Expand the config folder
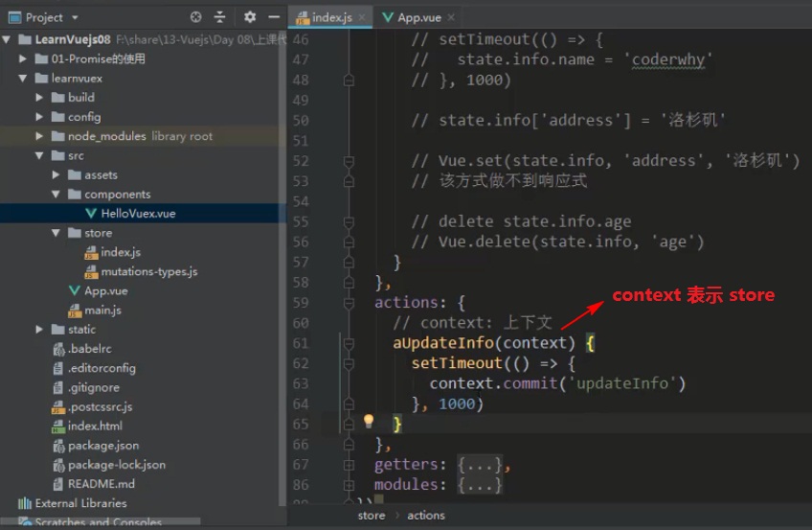Image resolution: width=812 pixels, height=530 pixels. click(39, 117)
